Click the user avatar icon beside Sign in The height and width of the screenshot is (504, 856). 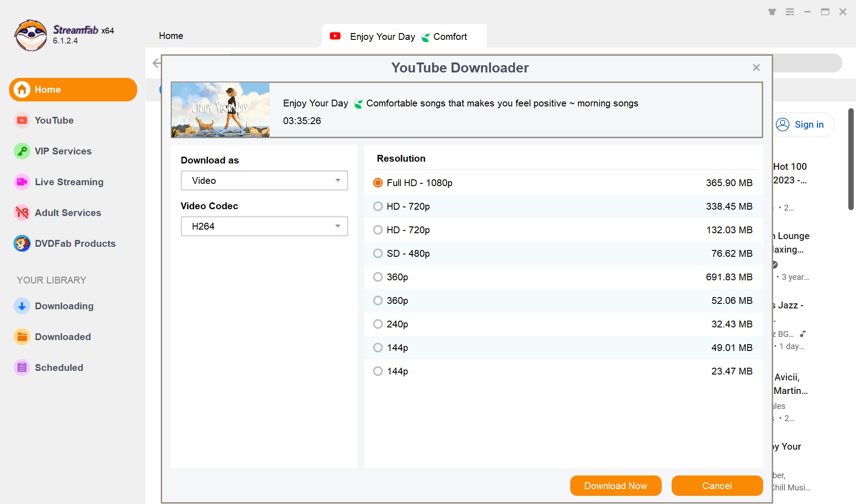[x=783, y=125]
